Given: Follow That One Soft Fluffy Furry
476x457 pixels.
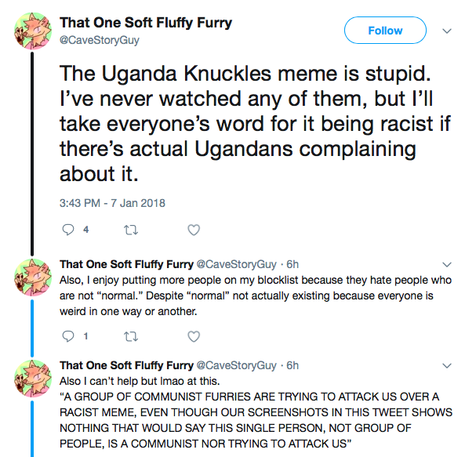Looking at the screenshot, I should (385, 31).
